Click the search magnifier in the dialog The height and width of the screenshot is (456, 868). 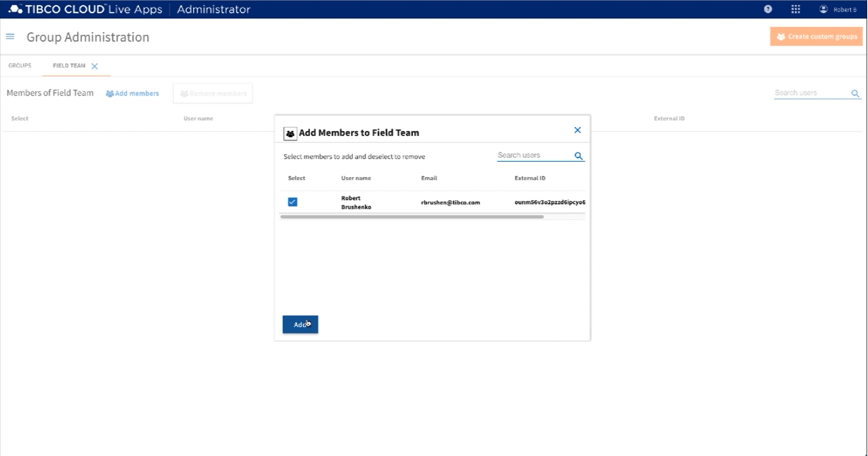point(578,156)
